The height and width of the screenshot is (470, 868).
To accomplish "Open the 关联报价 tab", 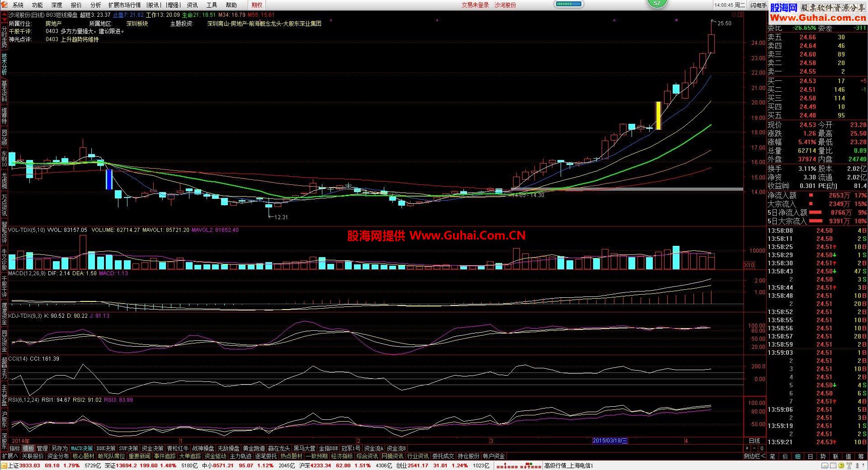I will click(x=33, y=456).
